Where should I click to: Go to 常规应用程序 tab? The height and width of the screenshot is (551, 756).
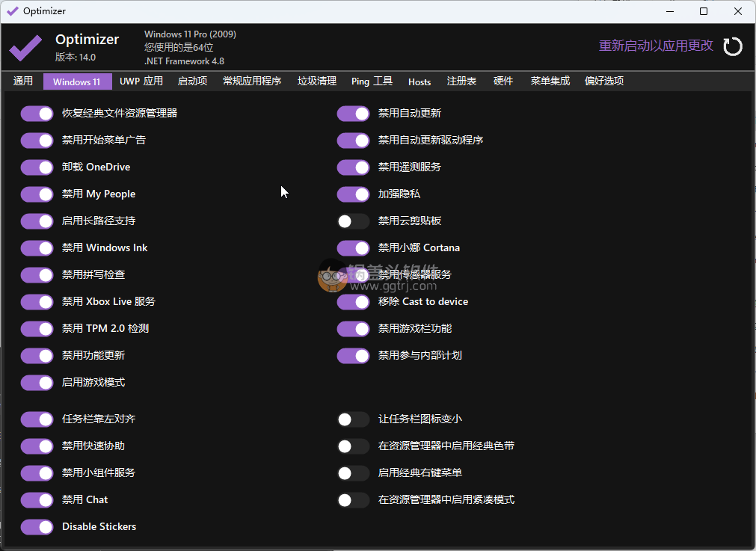tap(252, 81)
